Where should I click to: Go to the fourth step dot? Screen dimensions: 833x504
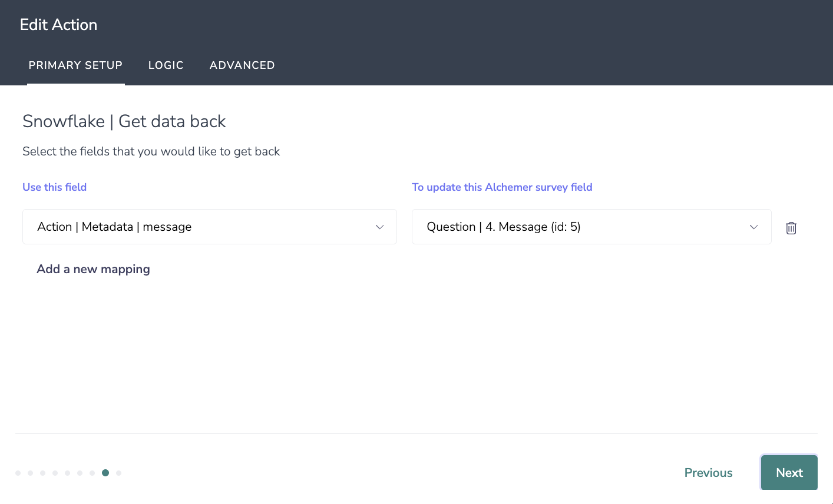point(55,473)
